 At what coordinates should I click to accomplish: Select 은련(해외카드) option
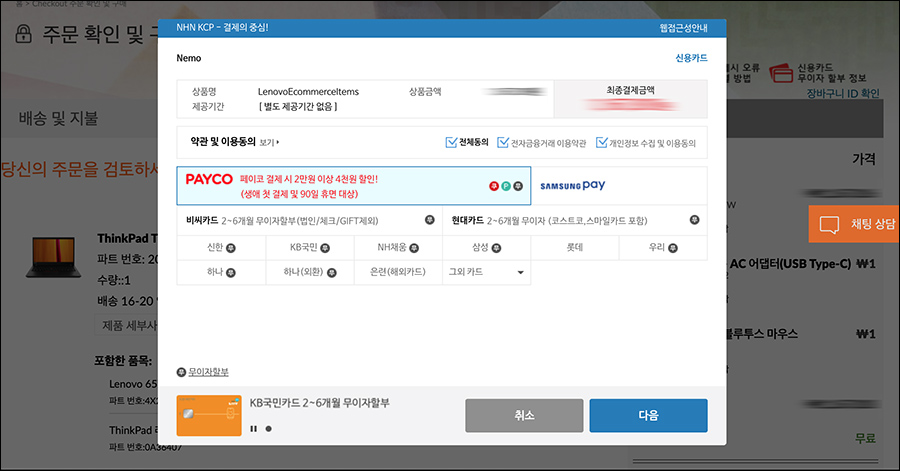click(398, 273)
